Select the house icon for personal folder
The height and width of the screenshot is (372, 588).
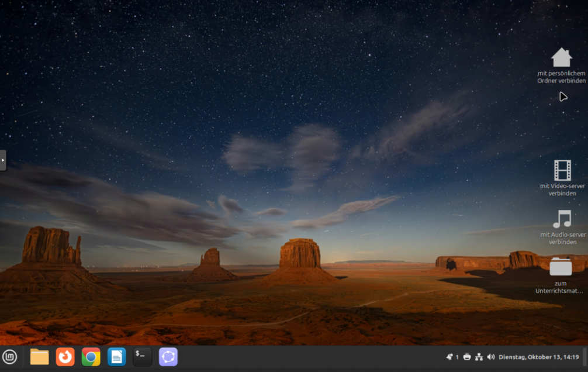click(x=561, y=57)
